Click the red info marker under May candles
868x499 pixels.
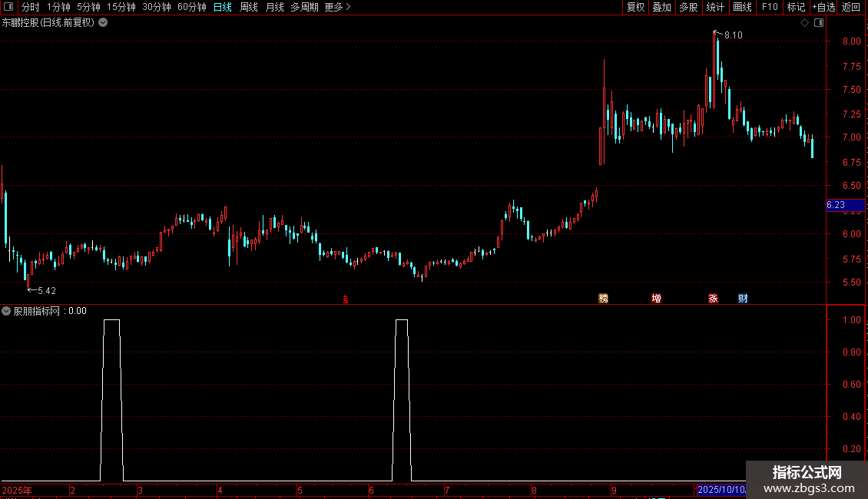click(346, 299)
